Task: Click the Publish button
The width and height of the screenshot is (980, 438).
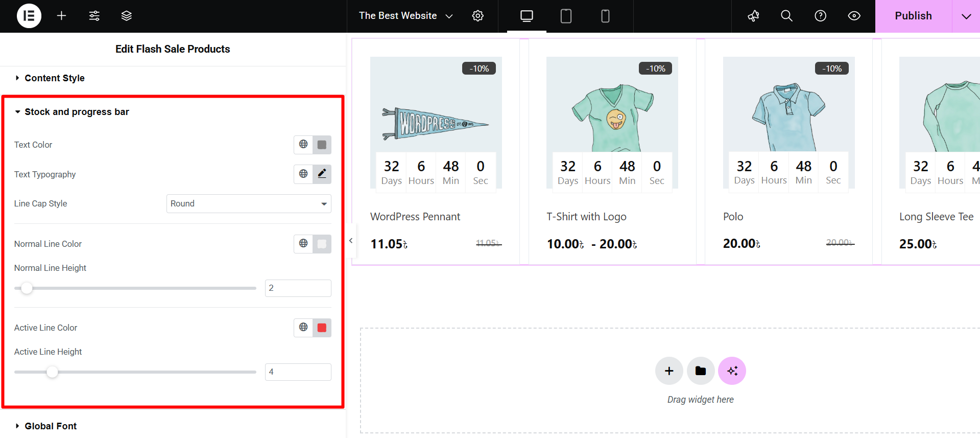Action: pyautogui.click(x=913, y=16)
